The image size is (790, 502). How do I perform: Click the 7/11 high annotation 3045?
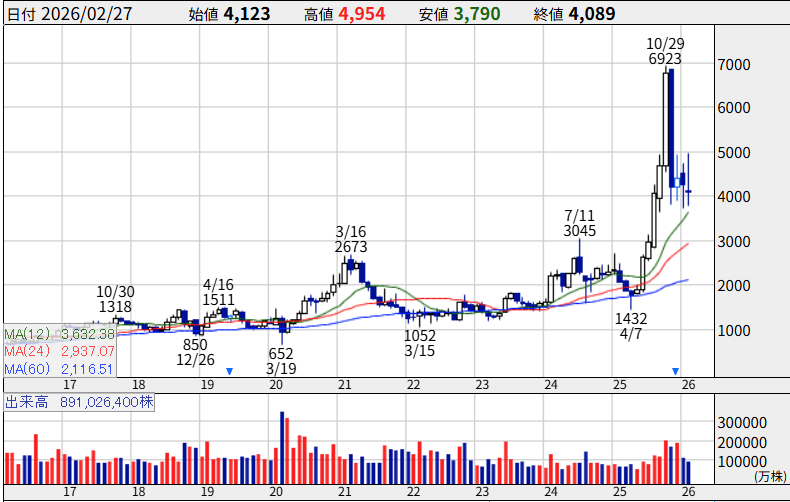click(x=580, y=231)
